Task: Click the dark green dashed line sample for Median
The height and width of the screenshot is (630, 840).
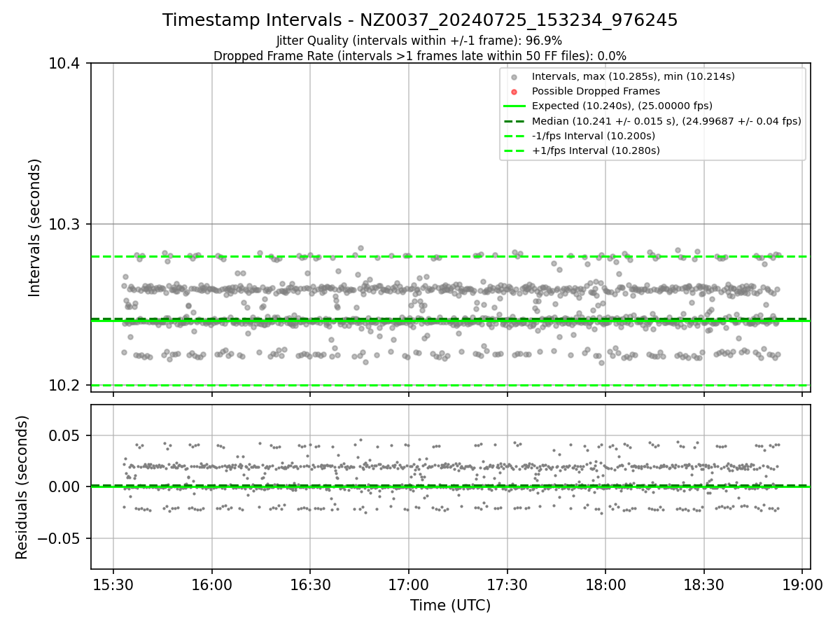Action: coord(514,121)
